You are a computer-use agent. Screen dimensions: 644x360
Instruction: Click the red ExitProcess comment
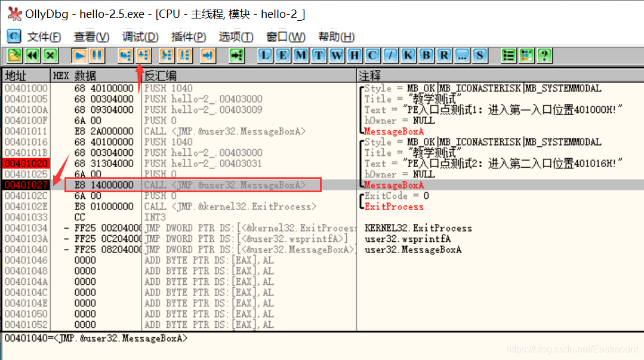coord(394,207)
